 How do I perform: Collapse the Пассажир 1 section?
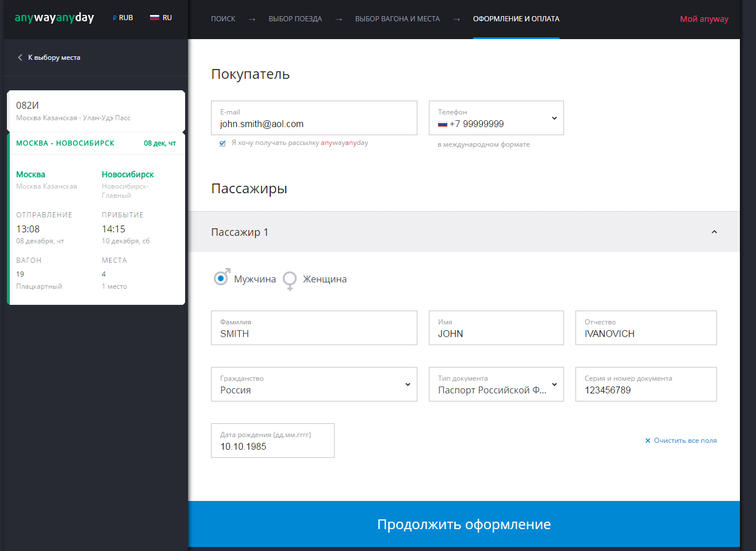point(714,232)
